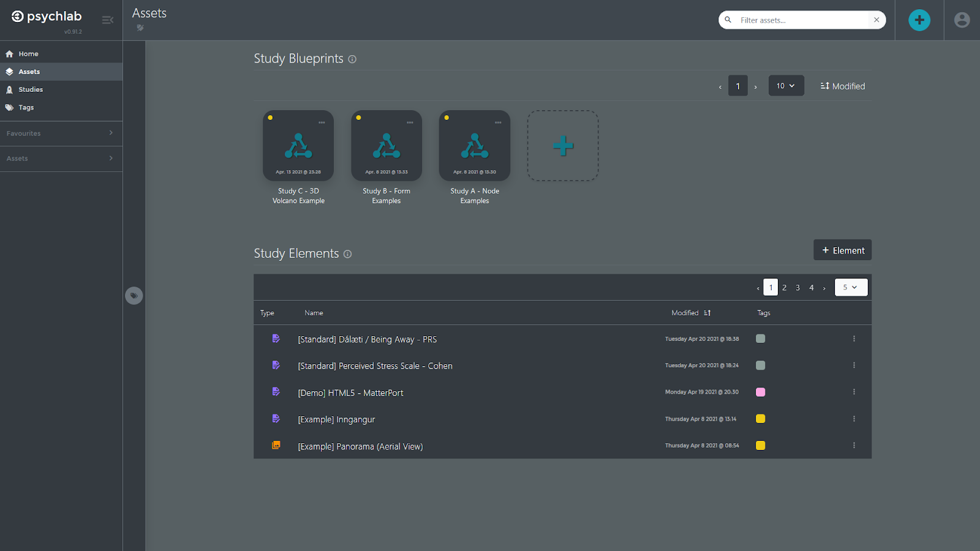Click the yellow status dot on Study B
980x551 pixels.
[359, 117]
